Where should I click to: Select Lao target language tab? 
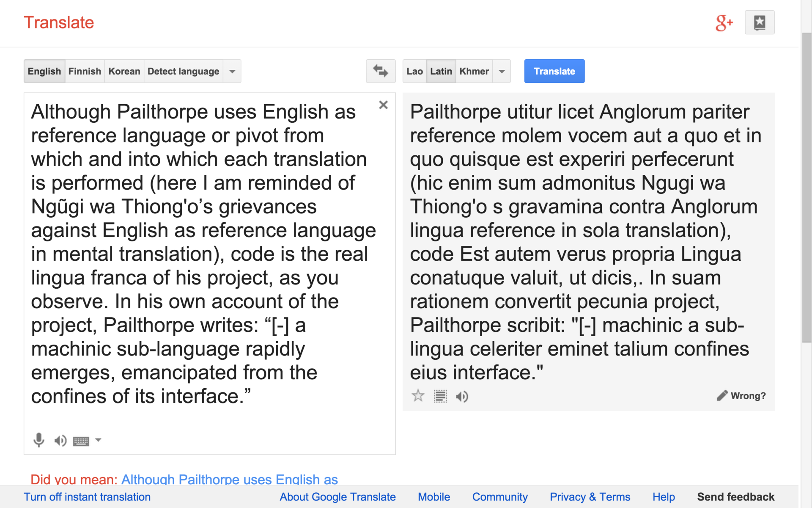[414, 71]
